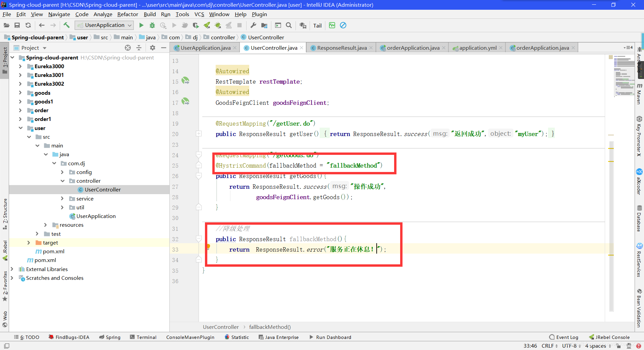Open the FindBugs-IDEA tool window
644x350 pixels.
point(69,337)
